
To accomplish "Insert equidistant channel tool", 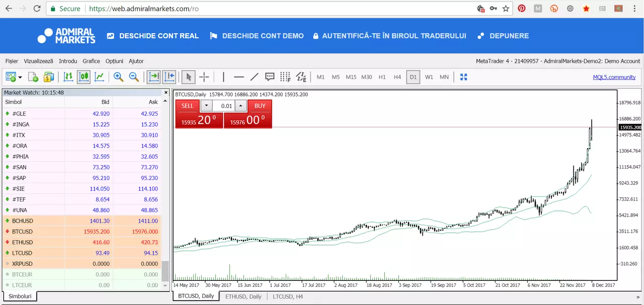I will pyautogui.click(x=301, y=77).
